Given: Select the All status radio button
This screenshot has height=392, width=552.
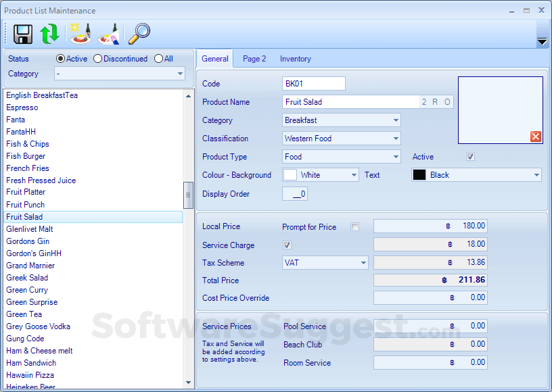Looking at the screenshot, I should [x=158, y=59].
